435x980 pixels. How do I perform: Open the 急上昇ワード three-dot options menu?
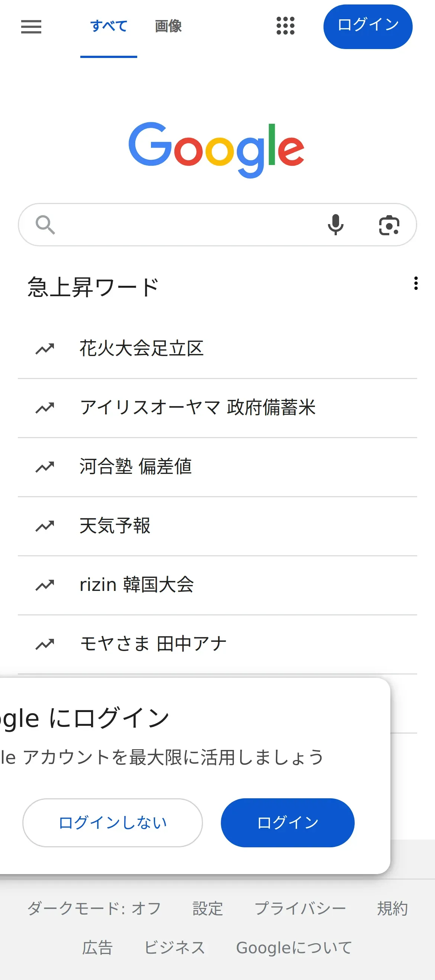click(416, 284)
